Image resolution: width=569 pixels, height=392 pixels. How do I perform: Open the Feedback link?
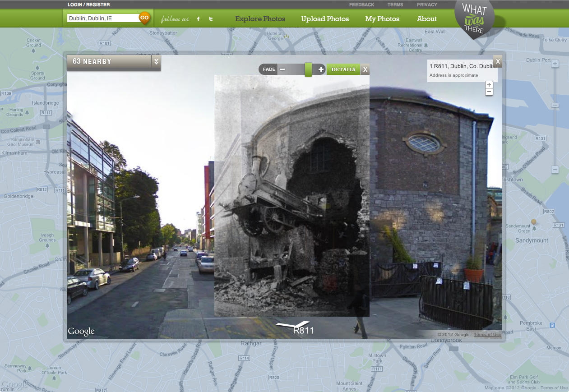362,5
